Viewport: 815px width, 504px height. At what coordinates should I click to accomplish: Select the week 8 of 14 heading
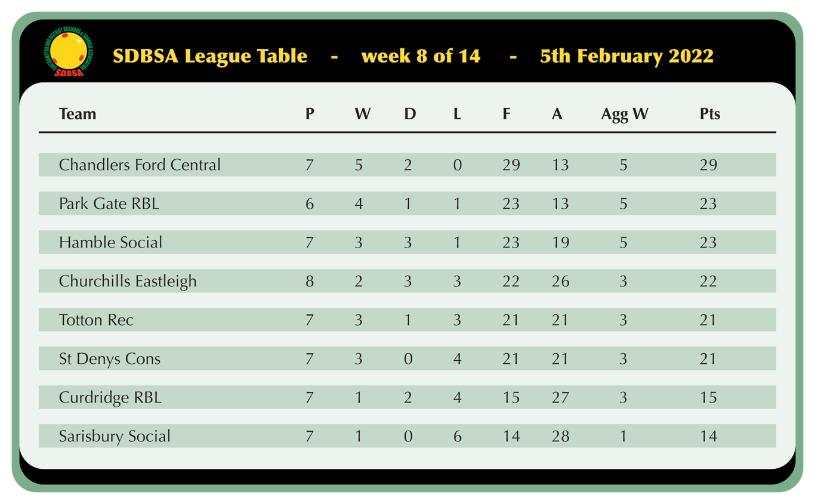[421, 56]
